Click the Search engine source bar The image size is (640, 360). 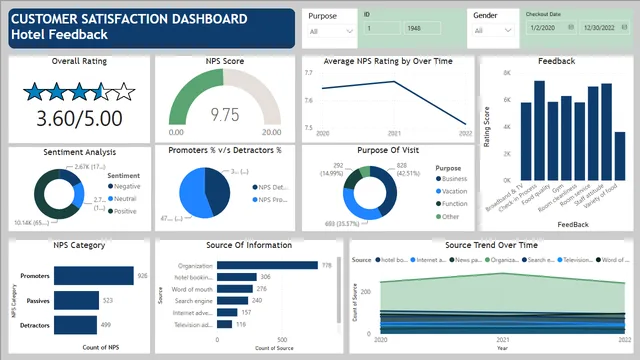click(x=233, y=301)
